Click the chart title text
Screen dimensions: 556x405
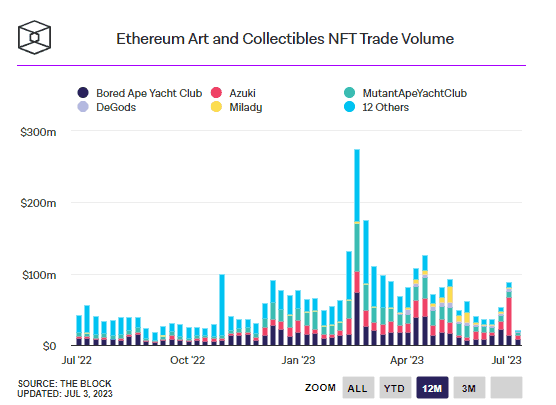[x=285, y=39]
